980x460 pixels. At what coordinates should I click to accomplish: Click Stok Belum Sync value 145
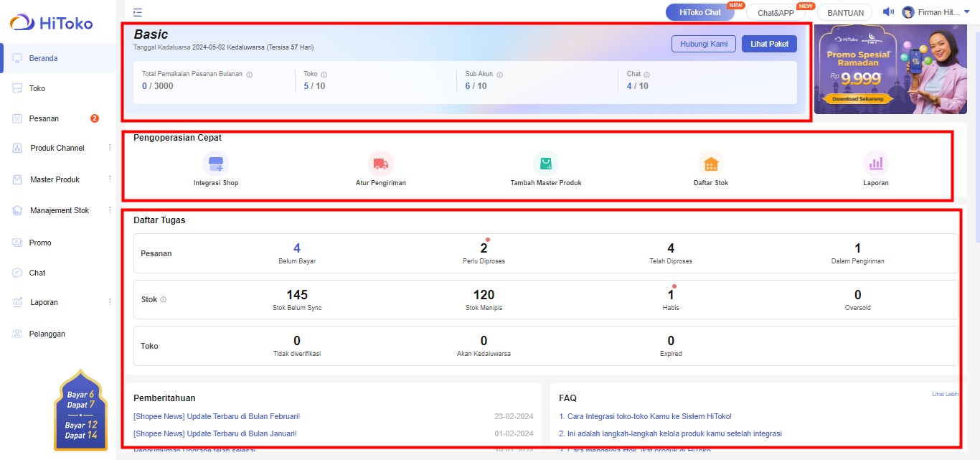point(297,295)
